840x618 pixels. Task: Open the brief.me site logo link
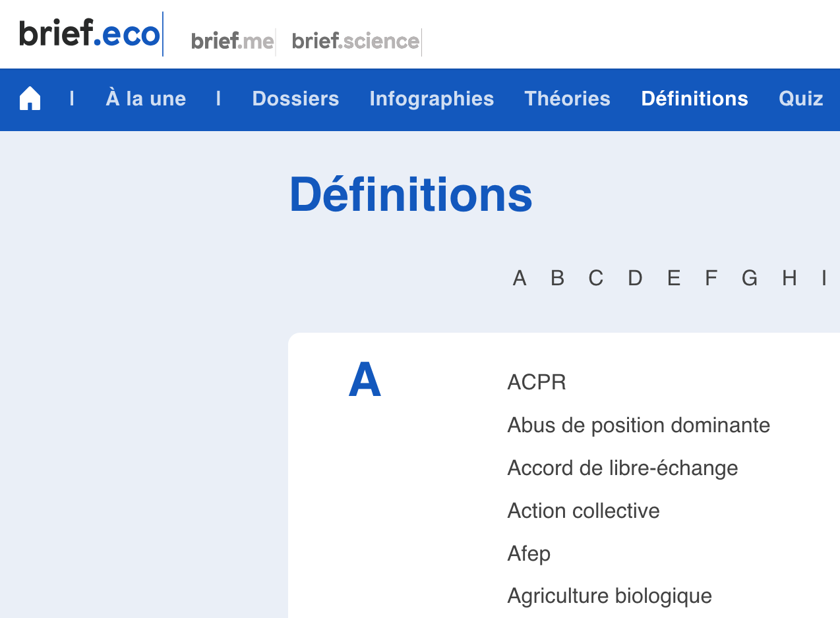232,42
